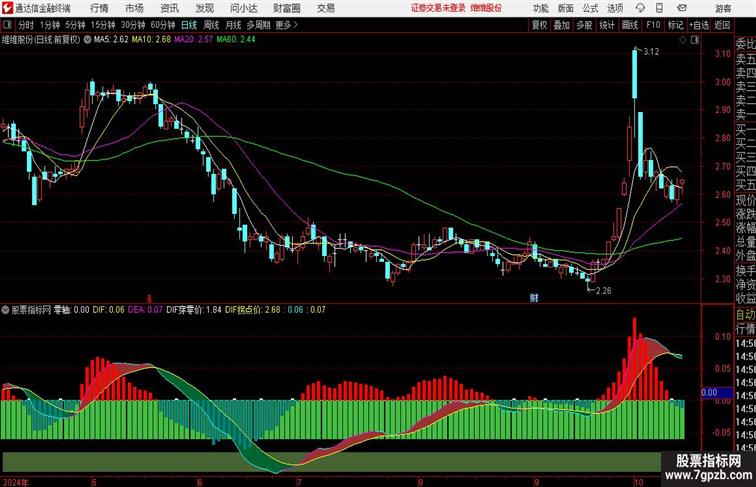Open the 市场 menu
The height and width of the screenshot is (487, 756).
pyautogui.click(x=134, y=8)
